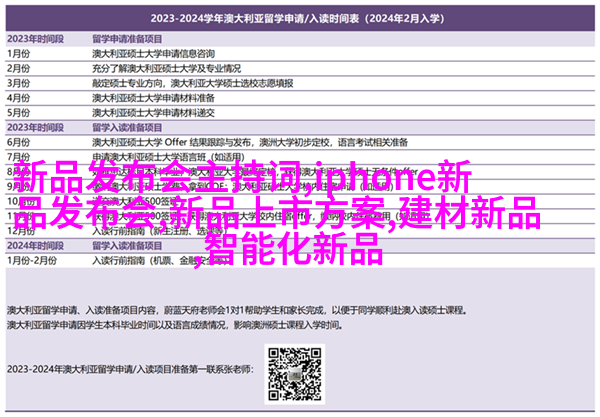Select the row text 敲定硕士专业方向

click(x=192, y=83)
